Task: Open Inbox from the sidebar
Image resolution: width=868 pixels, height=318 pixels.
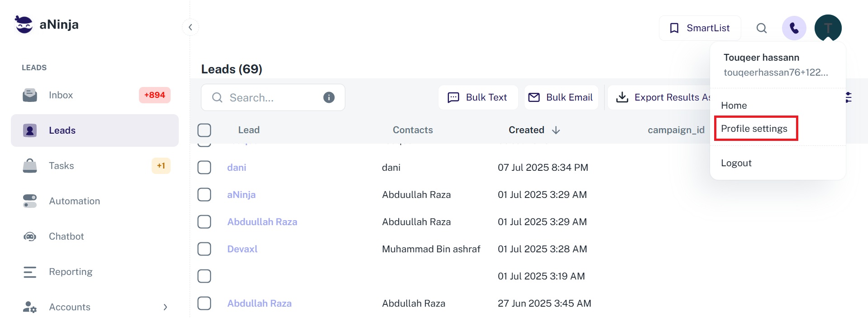Action: click(61, 95)
